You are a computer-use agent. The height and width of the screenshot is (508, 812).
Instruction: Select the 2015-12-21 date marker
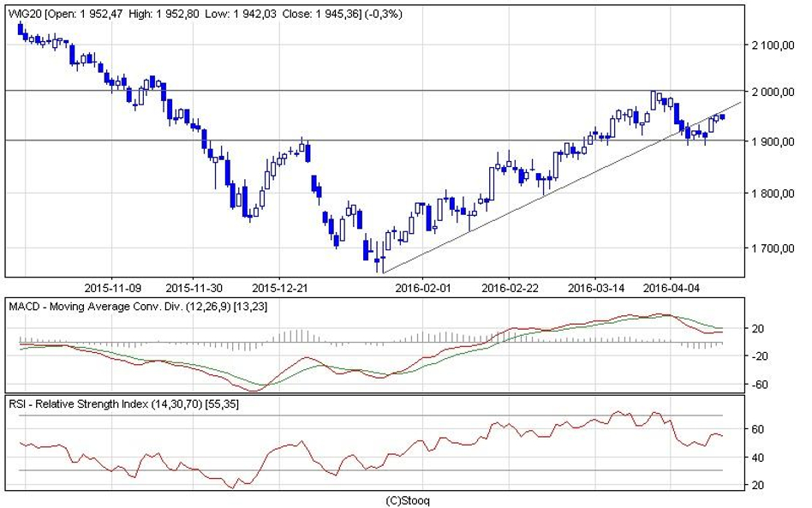pos(282,288)
